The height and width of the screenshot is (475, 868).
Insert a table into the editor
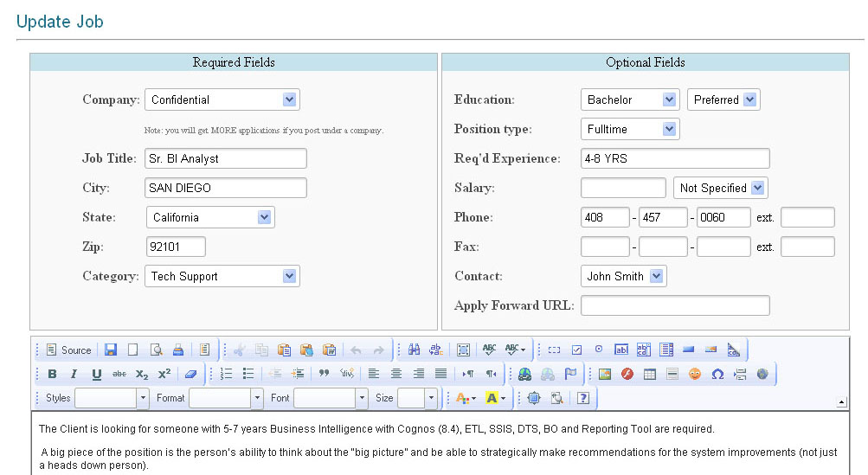(x=650, y=374)
